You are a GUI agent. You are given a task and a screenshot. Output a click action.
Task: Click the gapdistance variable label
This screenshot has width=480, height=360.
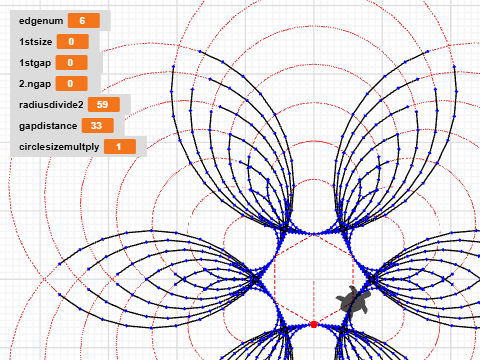(x=48, y=126)
